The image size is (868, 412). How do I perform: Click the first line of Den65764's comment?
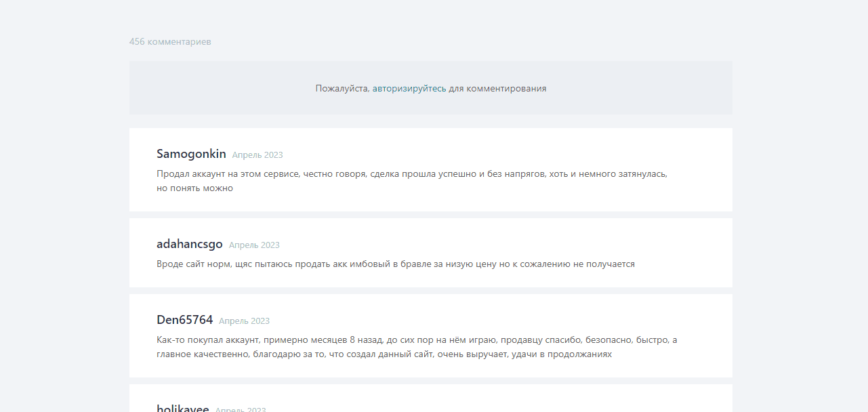click(x=416, y=340)
